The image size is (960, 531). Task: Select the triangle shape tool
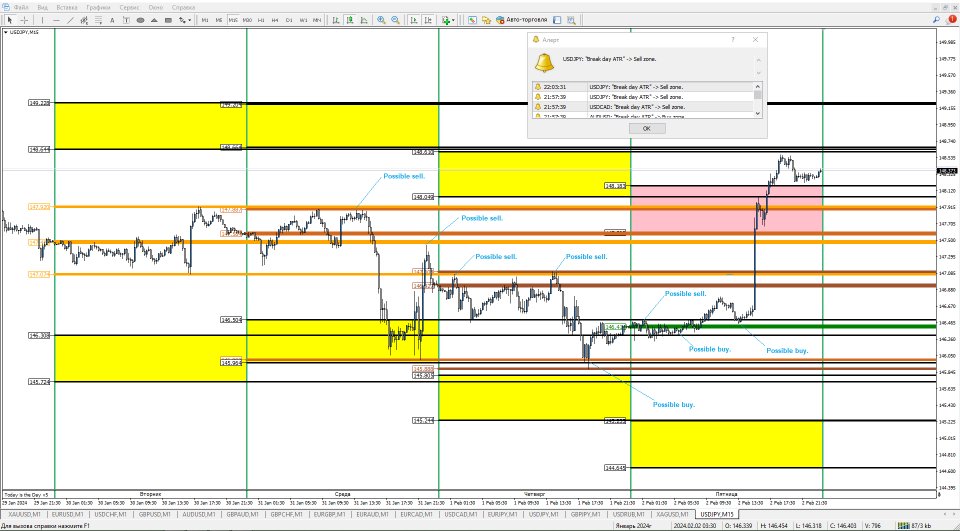[x=154, y=20]
